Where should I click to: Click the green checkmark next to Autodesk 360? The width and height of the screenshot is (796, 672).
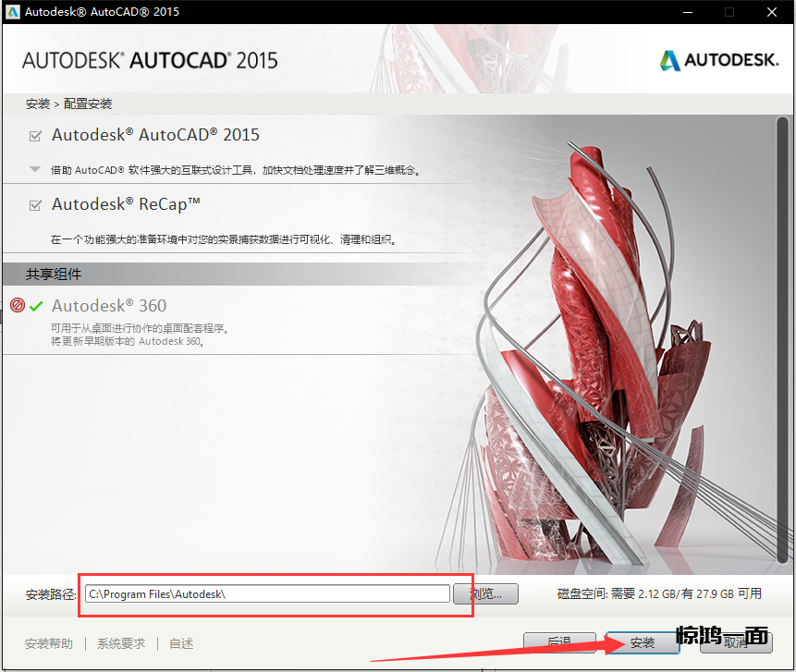[x=36, y=306]
